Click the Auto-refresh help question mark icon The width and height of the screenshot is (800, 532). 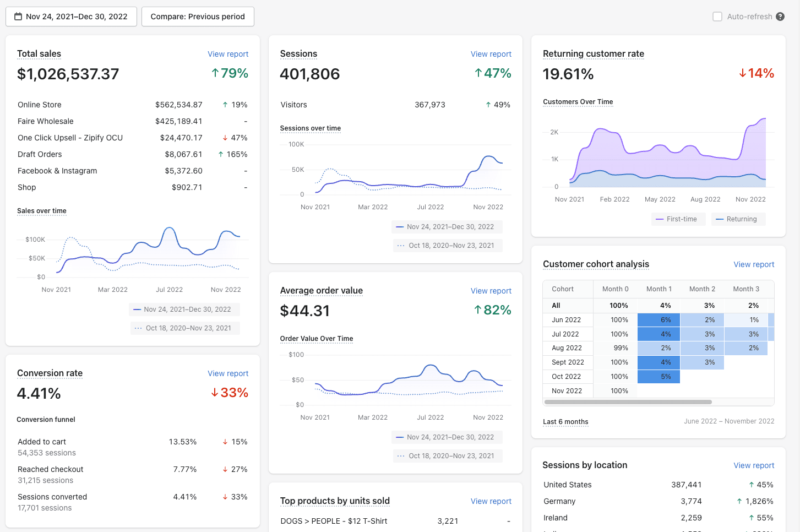(x=780, y=17)
